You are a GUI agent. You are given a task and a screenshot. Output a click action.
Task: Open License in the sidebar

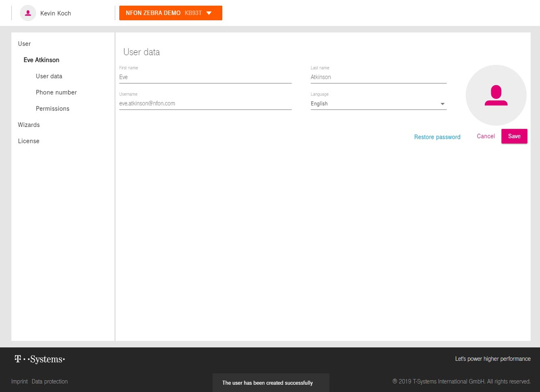29,141
